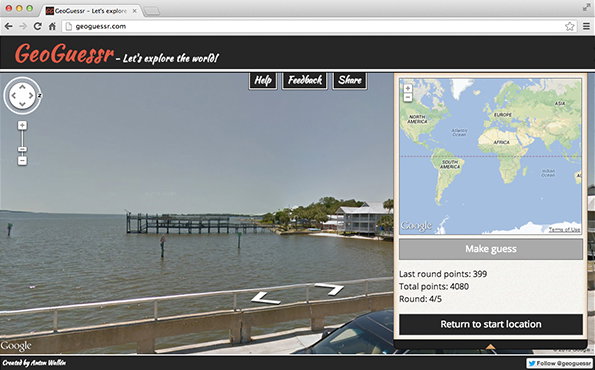
Task: Bookmark this page with the star icon
Action: (569, 26)
